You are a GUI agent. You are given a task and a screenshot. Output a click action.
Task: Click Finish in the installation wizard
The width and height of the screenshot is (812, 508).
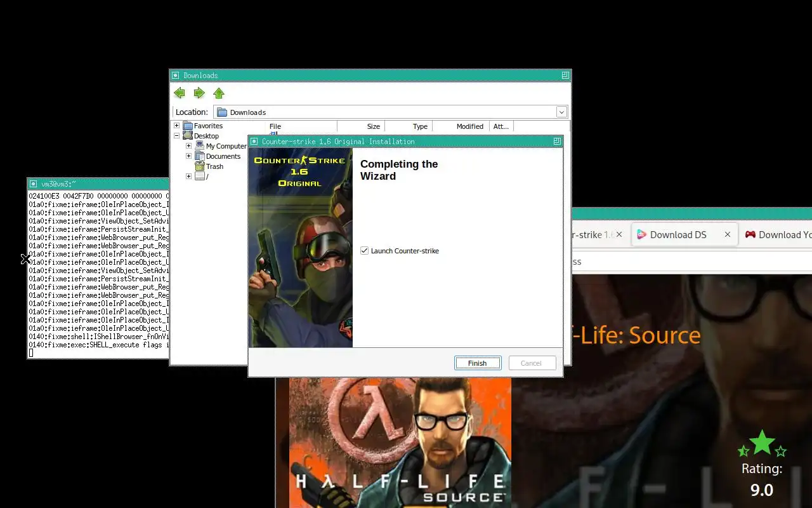tap(478, 363)
